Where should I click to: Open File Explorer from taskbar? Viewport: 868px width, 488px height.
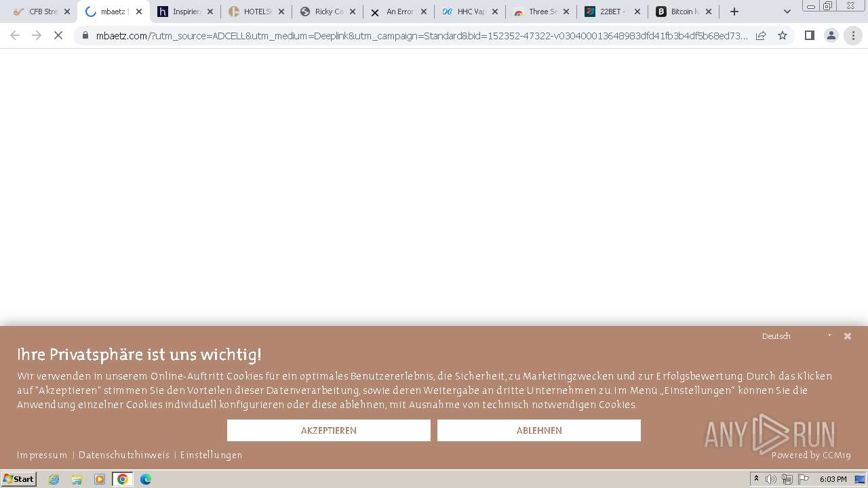coord(77,479)
